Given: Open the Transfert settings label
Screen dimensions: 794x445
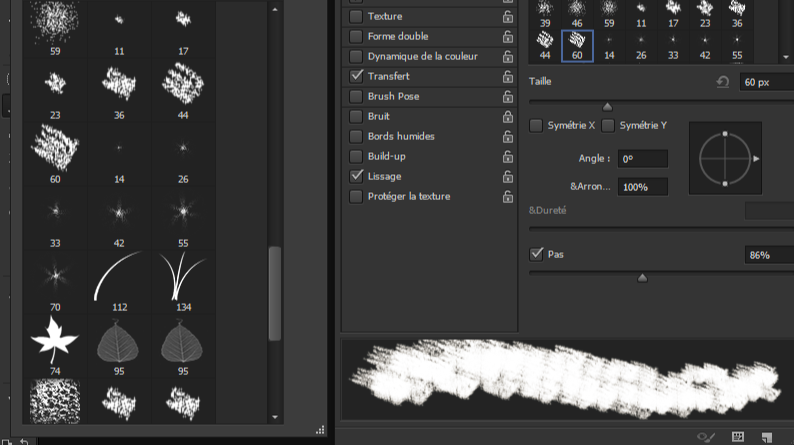Looking at the screenshot, I should tap(388, 76).
